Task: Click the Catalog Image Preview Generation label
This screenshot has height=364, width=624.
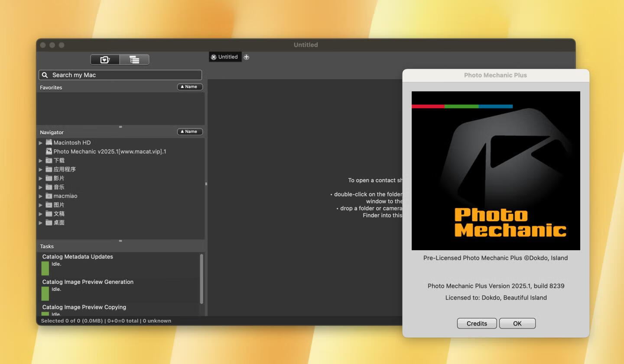Action: 88,282
